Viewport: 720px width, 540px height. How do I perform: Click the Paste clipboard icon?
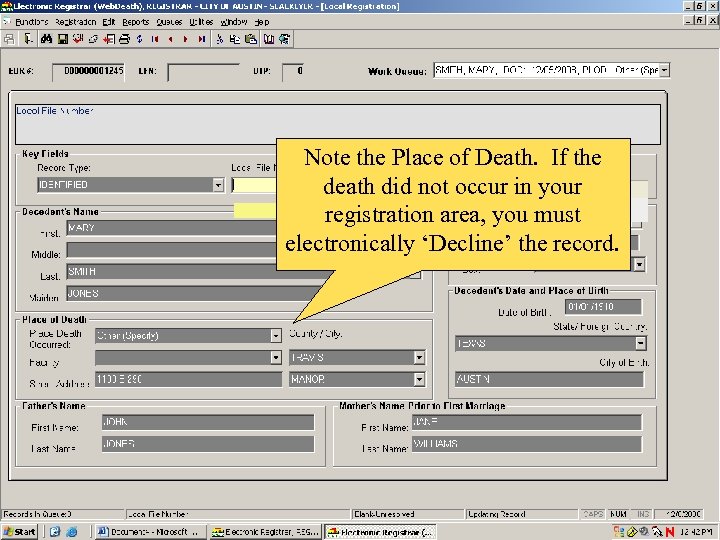point(252,39)
